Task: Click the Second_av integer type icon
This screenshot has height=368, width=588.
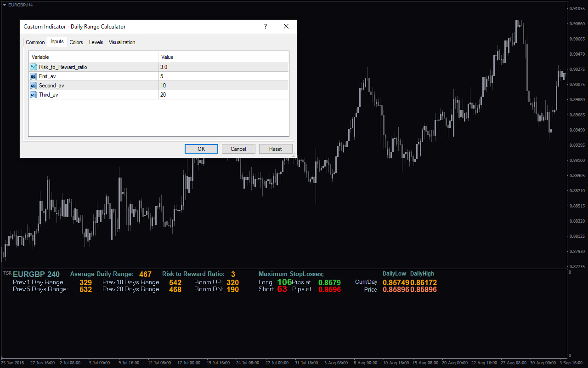Action: [x=34, y=86]
